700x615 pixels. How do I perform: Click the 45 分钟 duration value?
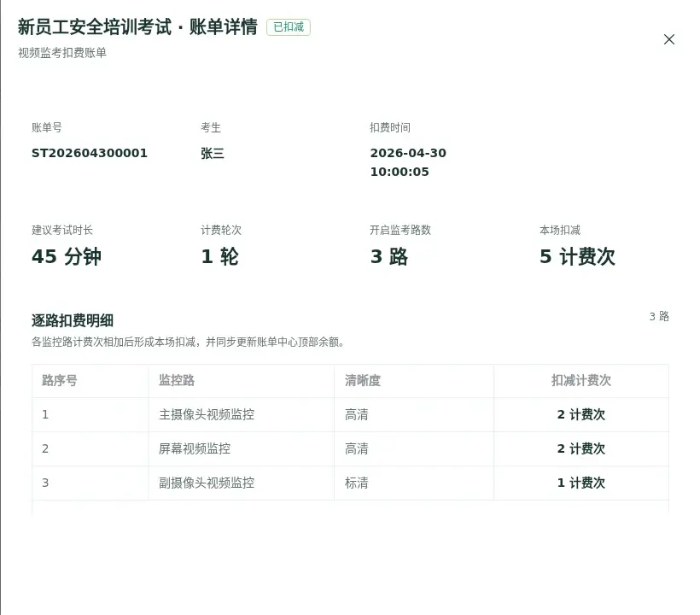click(x=67, y=256)
